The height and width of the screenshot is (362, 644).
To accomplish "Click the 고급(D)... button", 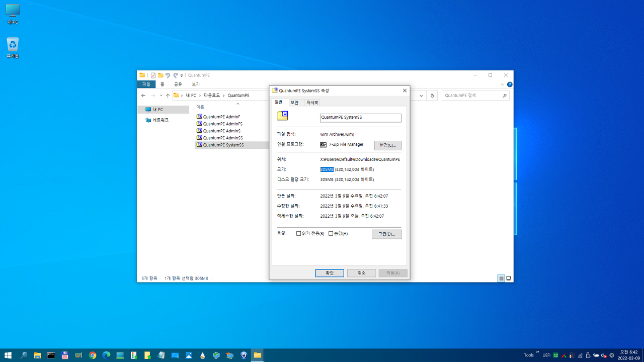I will (387, 234).
